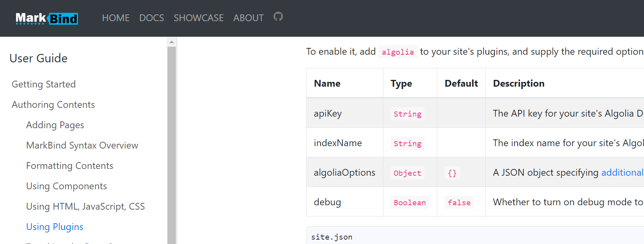Visit Using HTML, JavaScript, CSS page

[85, 206]
